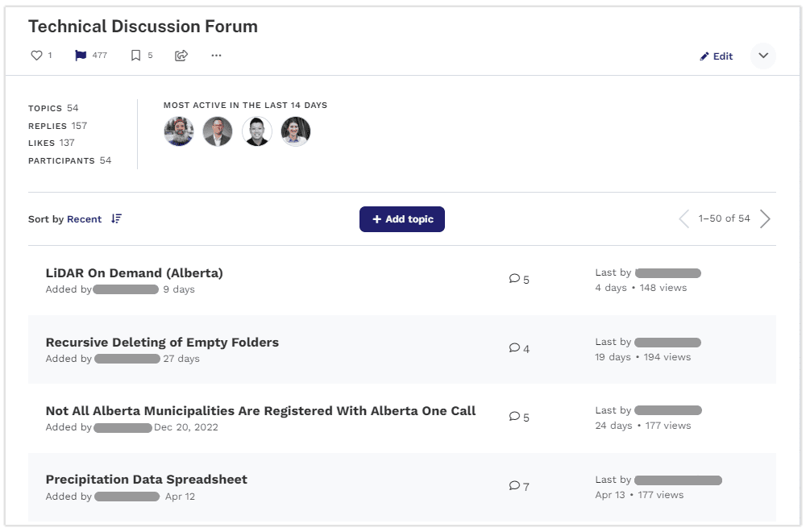Image resolution: width=806 pixels, height=532 pixels.
Task: Toggle the sort order icon beside Recent
Action: tap(117, 219)
